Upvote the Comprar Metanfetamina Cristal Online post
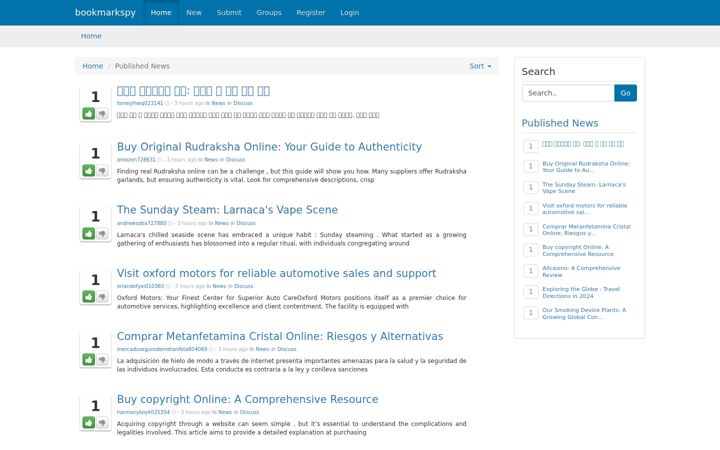This screenshot has height=450, width=720. click(89, 360)
